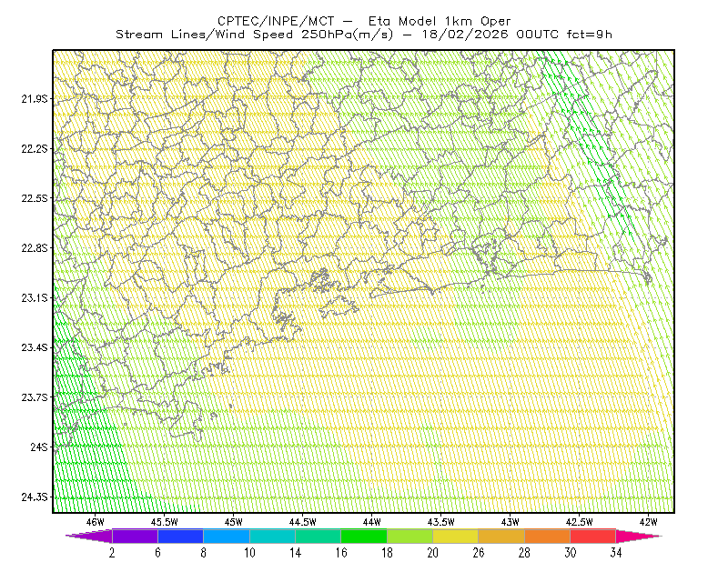Viewport: 728px width, 562px height.
Task: Click the bright green 16–18 legend swatch
Action: click(x=364, y=536)
